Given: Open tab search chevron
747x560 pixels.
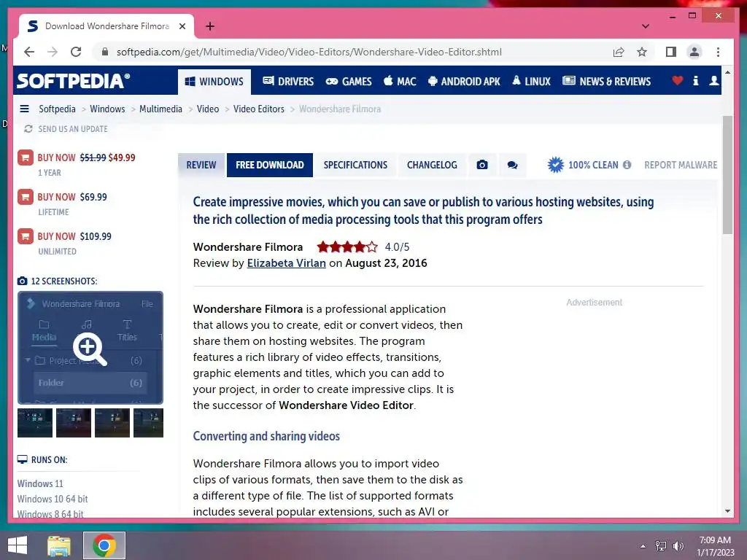Looking at the screenshot, I should [x=646, y=26].
